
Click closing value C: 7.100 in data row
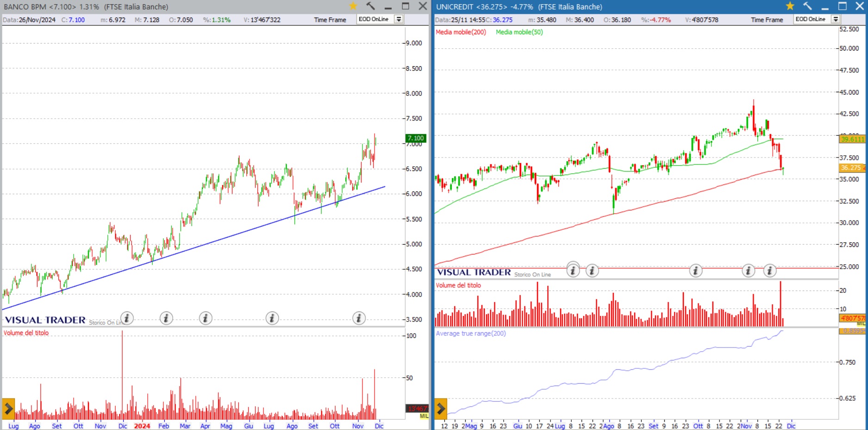[73, 19]
